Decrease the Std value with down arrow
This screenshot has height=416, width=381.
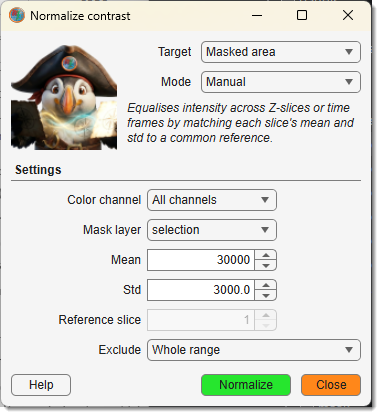click(266, 295)
